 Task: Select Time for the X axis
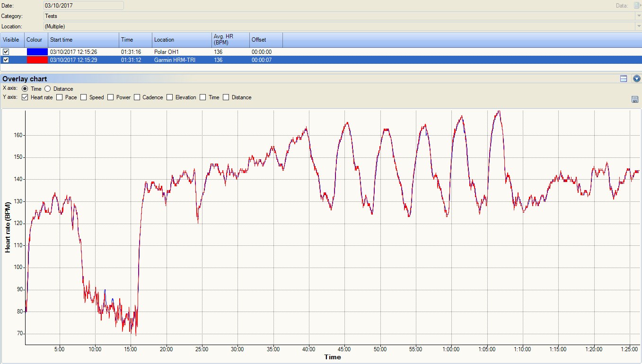(25, 89)
